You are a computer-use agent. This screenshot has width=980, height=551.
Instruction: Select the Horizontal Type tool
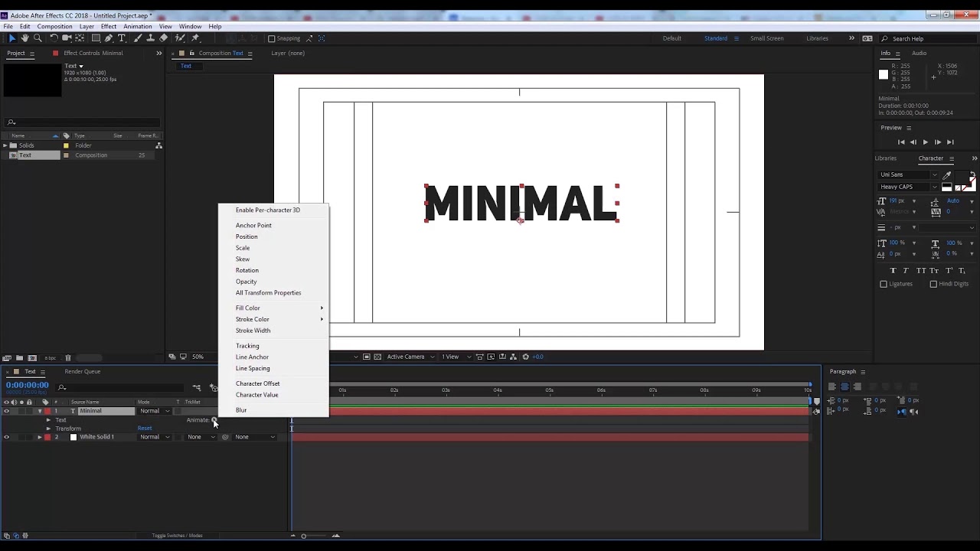coord(122,38)
